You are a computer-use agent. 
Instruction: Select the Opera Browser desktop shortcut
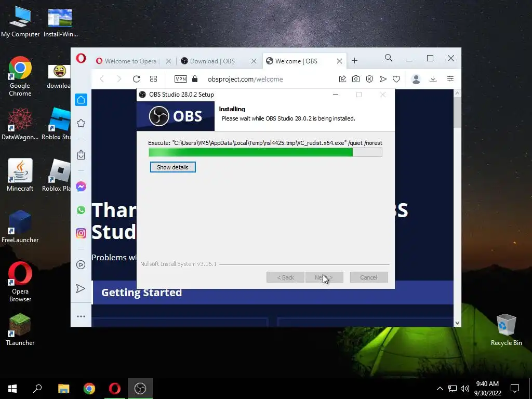(x=20, y=282)
